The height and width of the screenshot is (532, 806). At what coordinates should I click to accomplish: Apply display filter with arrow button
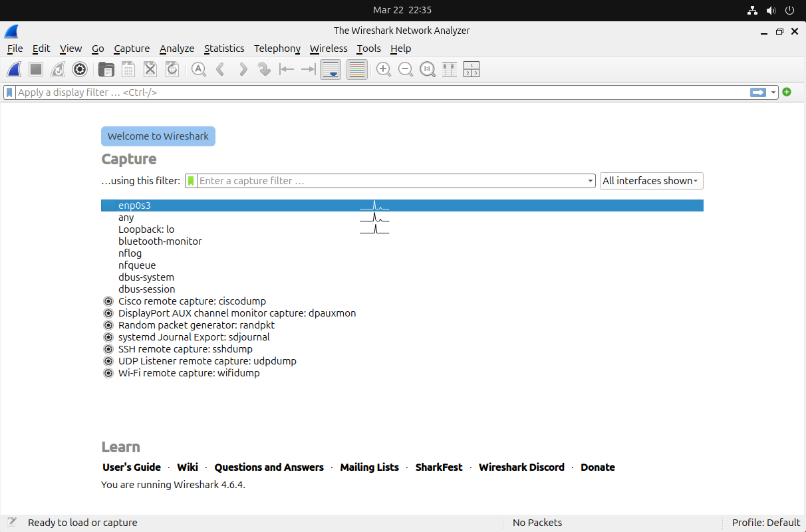758,92
